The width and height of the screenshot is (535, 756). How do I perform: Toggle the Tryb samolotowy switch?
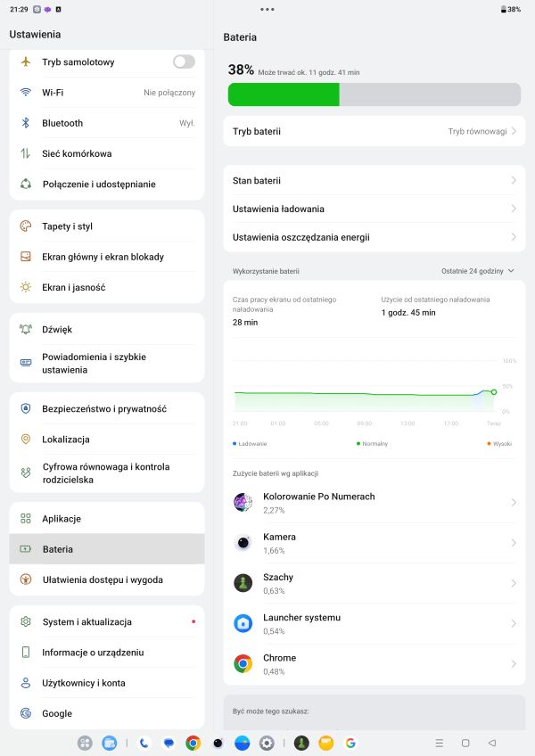(184, 62)
